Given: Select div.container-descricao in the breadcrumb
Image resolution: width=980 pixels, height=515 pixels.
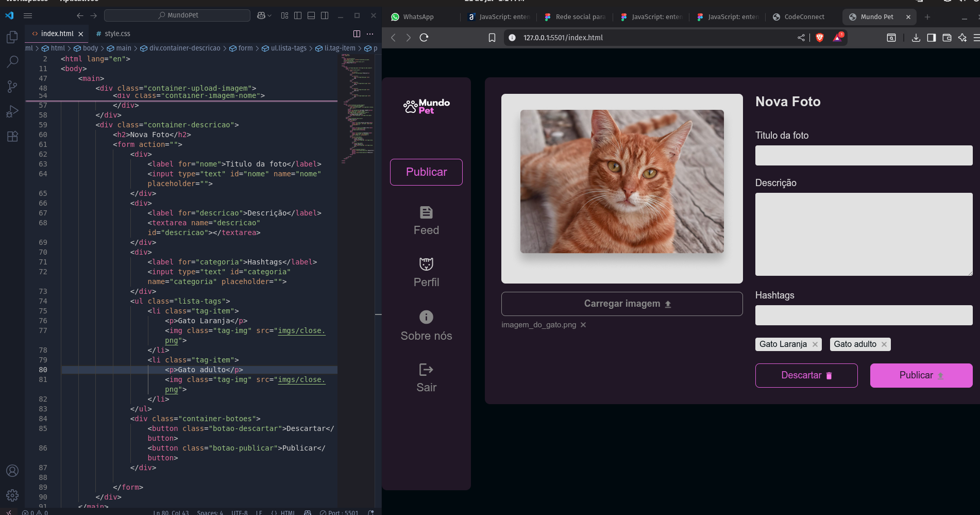Looking at the screenshot, I should (180, 48).
